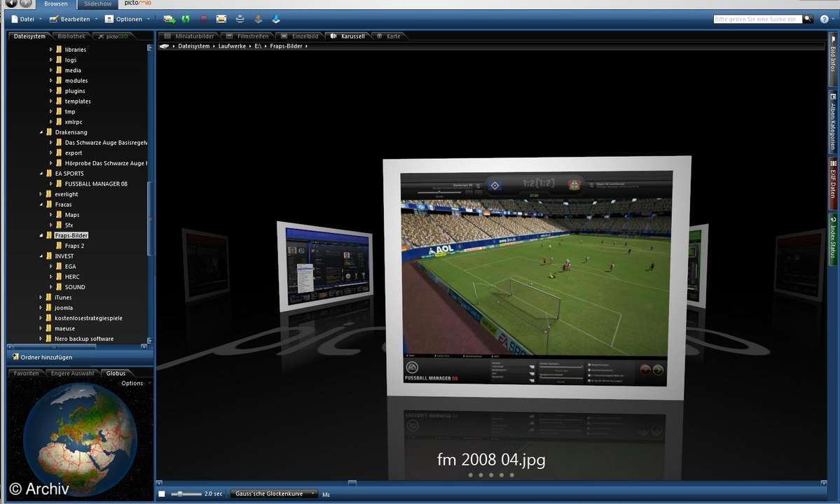This screenshot has width=840, height=504.
Task: Go back with the round back arrow
Action: tap(11, 3)
